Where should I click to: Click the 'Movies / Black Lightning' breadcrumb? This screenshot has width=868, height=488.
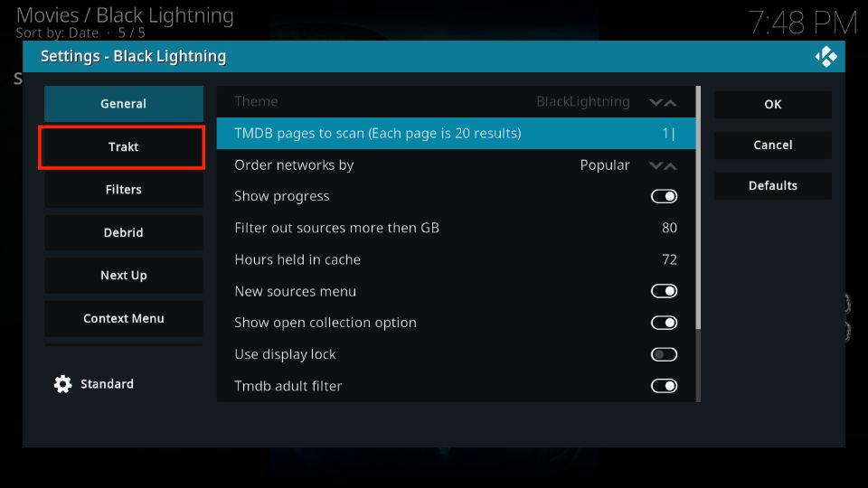click(x=125, y=15)
